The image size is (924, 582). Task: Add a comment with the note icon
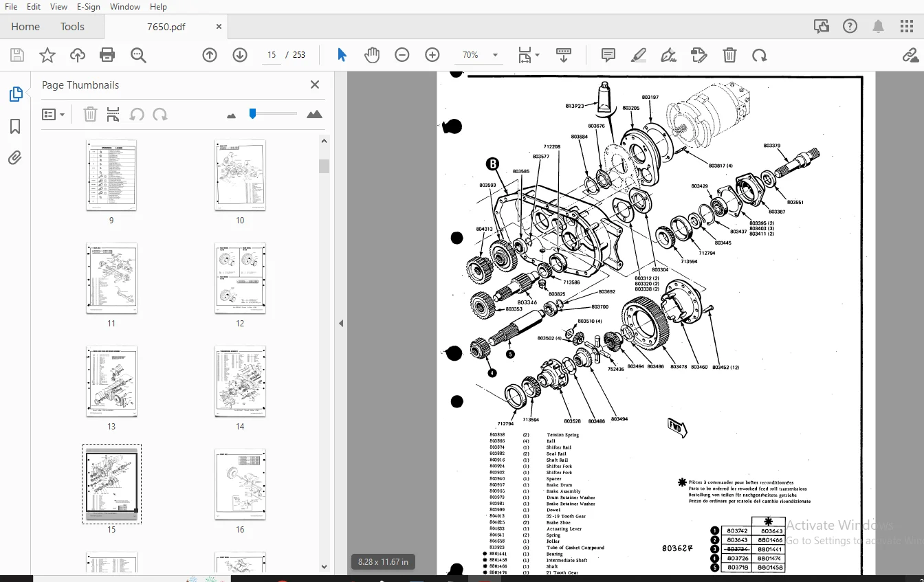pos(608,55)
